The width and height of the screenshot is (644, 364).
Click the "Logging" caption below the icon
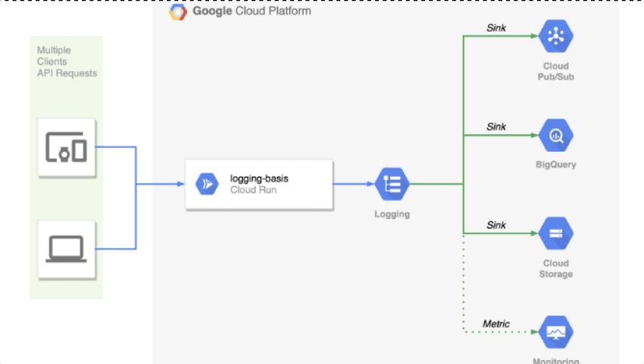tap(392, 214)
